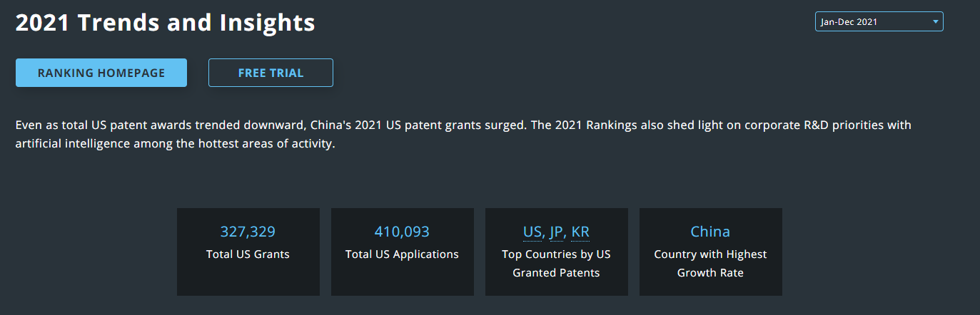Click the arrow on the date range selector
The width and height of the screenshot is (980, 315).
tap(935, 22)
